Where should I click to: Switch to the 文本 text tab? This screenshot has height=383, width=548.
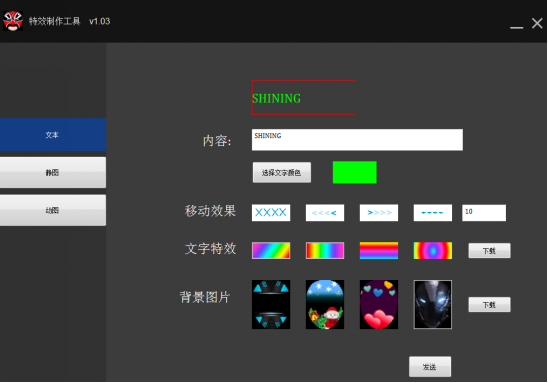tap(53, 135)
